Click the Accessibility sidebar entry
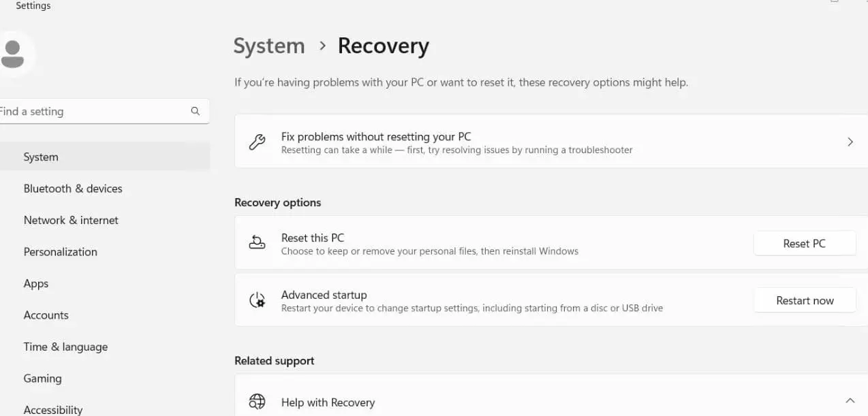The image size is (868, 416). (53, 409)
